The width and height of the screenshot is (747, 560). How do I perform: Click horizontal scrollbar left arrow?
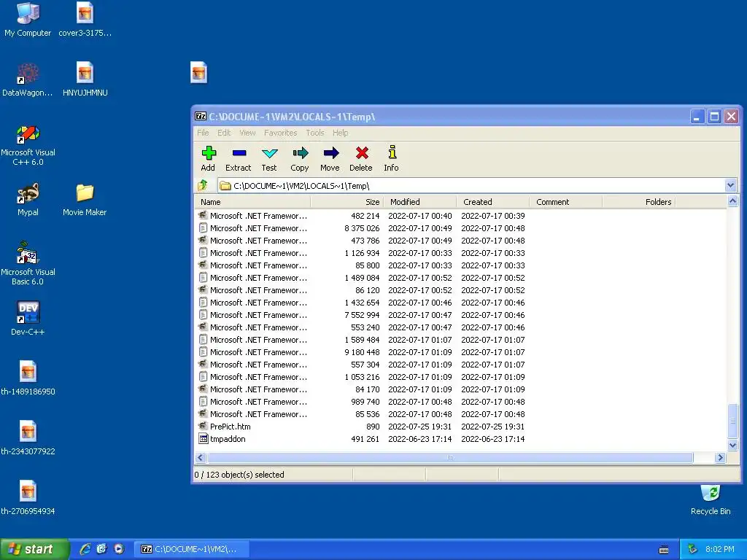(201, 458)
